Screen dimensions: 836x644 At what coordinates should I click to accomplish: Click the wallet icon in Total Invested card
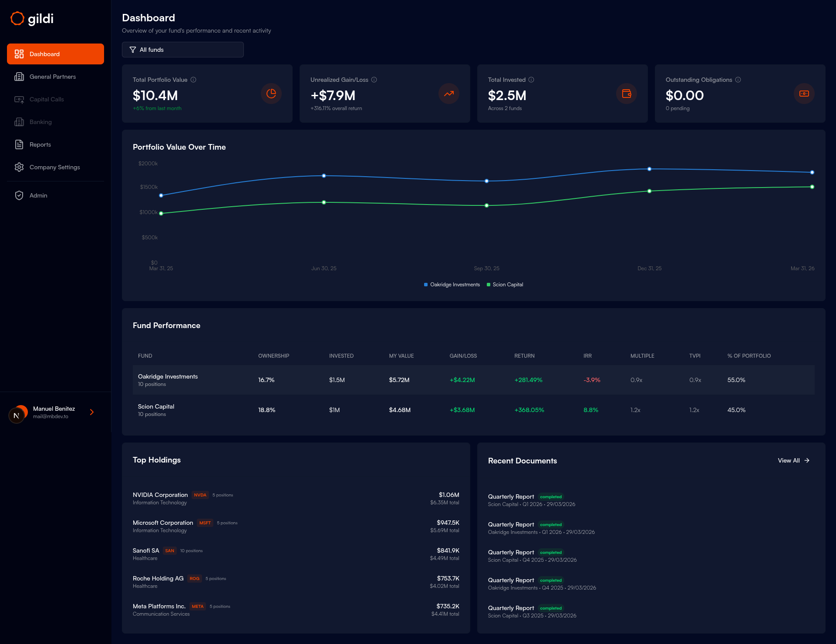(x=627, y=94)
